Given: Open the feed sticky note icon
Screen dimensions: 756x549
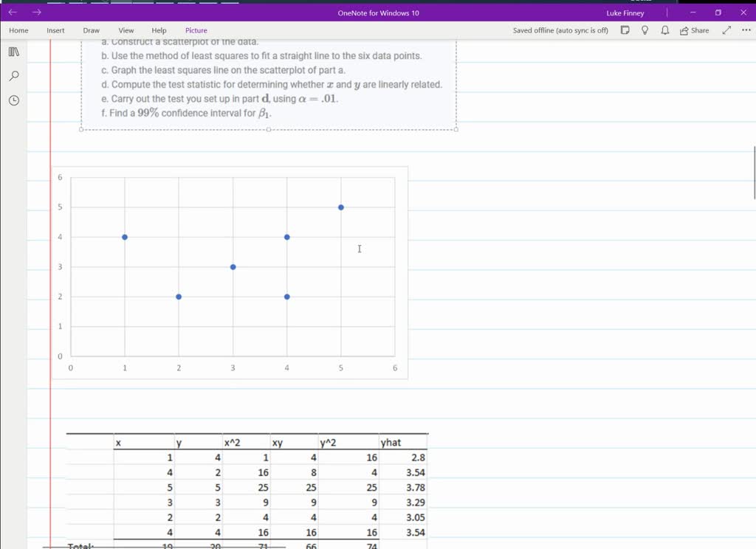Looking at the screenshot, I should [x=625, y=30].
